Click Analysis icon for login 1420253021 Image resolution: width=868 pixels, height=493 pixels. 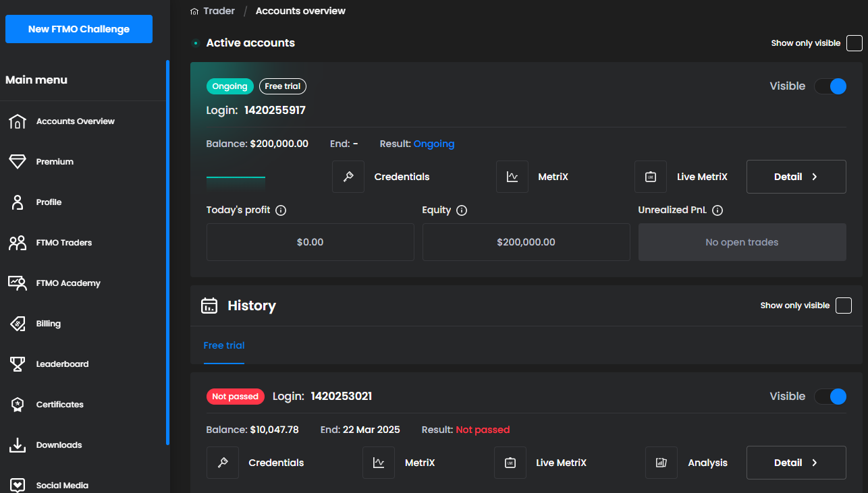pos(661,463)
